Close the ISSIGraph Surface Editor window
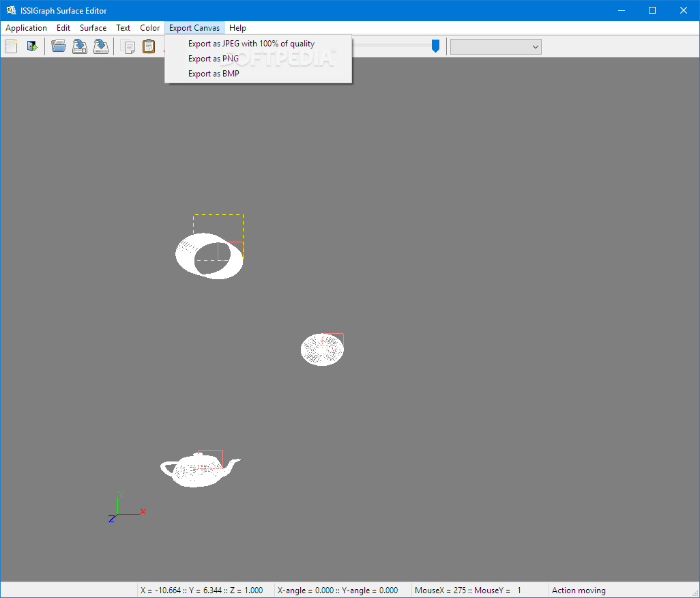This screenshot has height=598, width=700. point(684,10)
